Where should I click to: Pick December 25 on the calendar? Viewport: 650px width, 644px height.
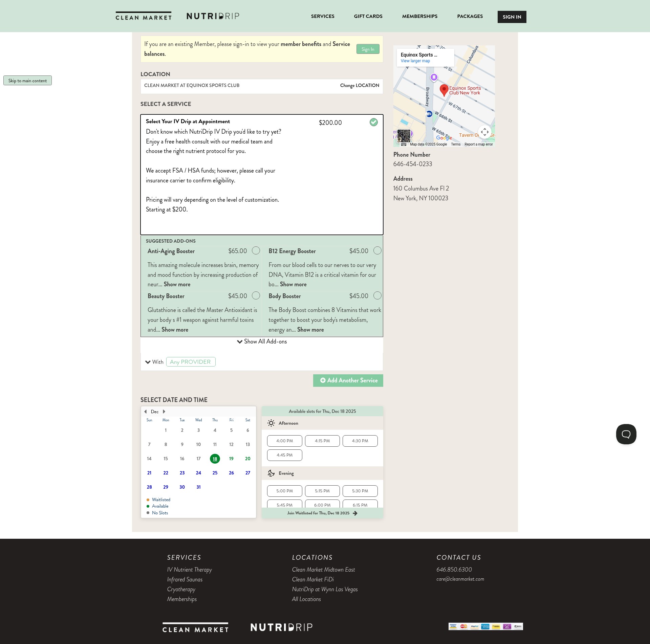tap(215, 473)
